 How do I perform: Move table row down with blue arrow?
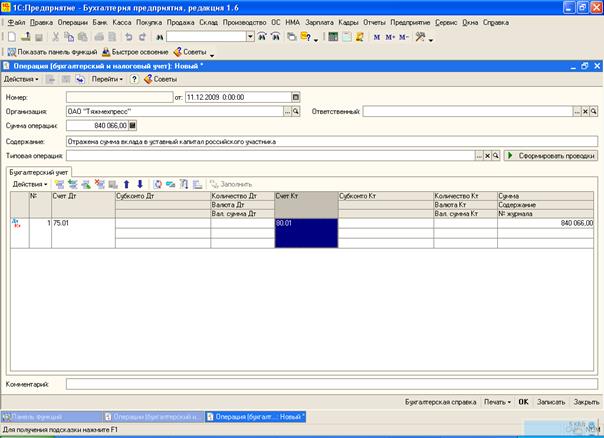140,184
